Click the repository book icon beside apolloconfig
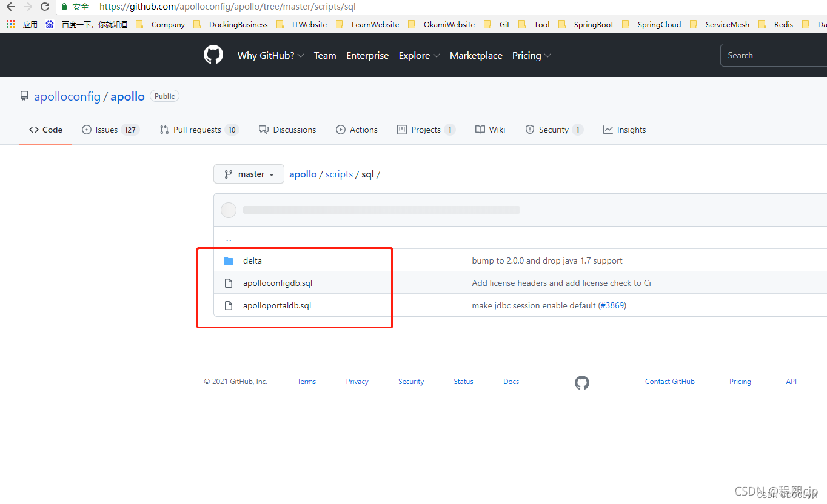This screenshot has width=827, height=504. [24, 96]
